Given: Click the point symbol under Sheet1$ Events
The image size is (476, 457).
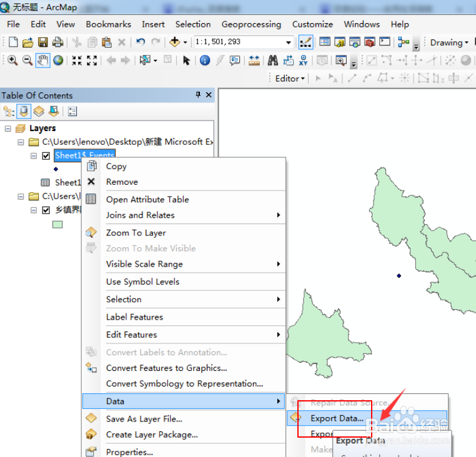Looking at the screenshot, I should (56, 169).
